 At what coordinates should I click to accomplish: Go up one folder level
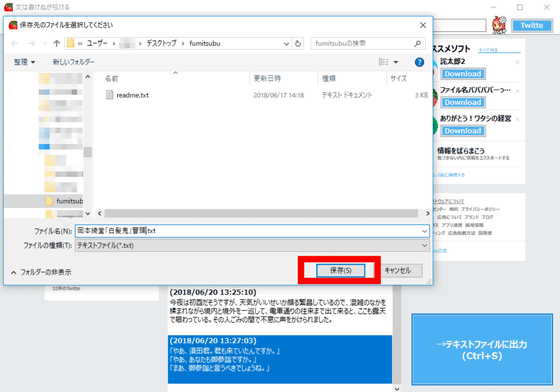[x=56, y=44]
